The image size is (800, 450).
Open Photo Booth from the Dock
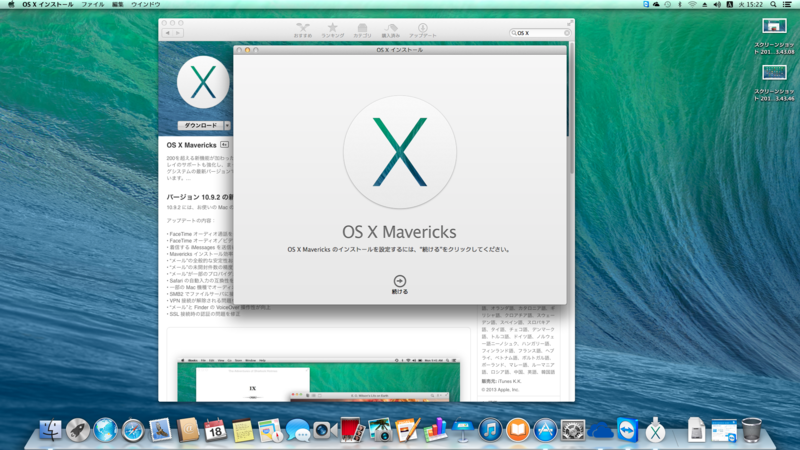tap(352, 430)
